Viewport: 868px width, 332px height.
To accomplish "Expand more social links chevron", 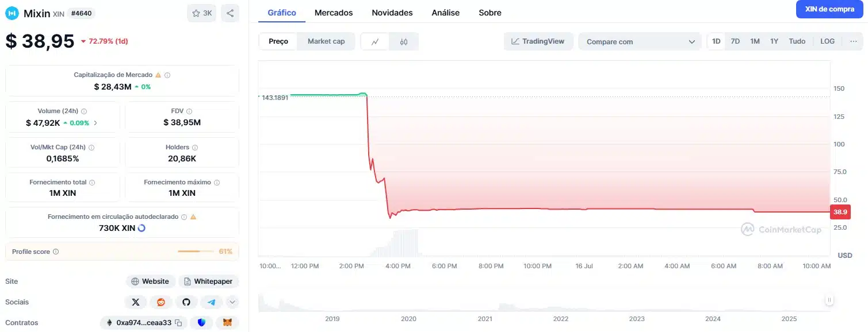I will pyautogui.click(x=232, y=302).
